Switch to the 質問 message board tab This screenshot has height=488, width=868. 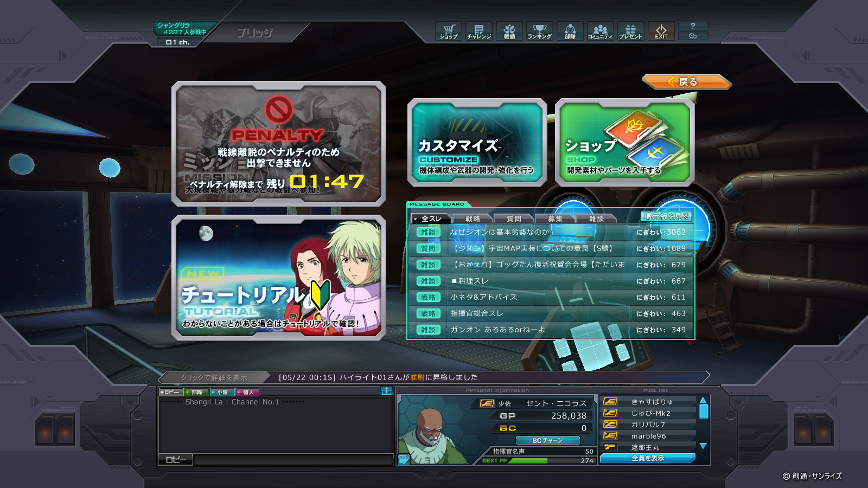point(514,219)
